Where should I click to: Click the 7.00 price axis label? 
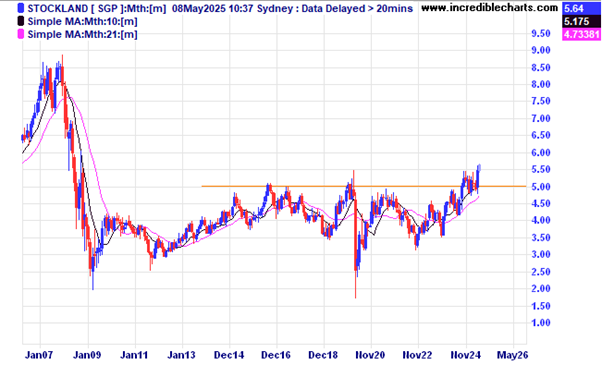[541, 118]
